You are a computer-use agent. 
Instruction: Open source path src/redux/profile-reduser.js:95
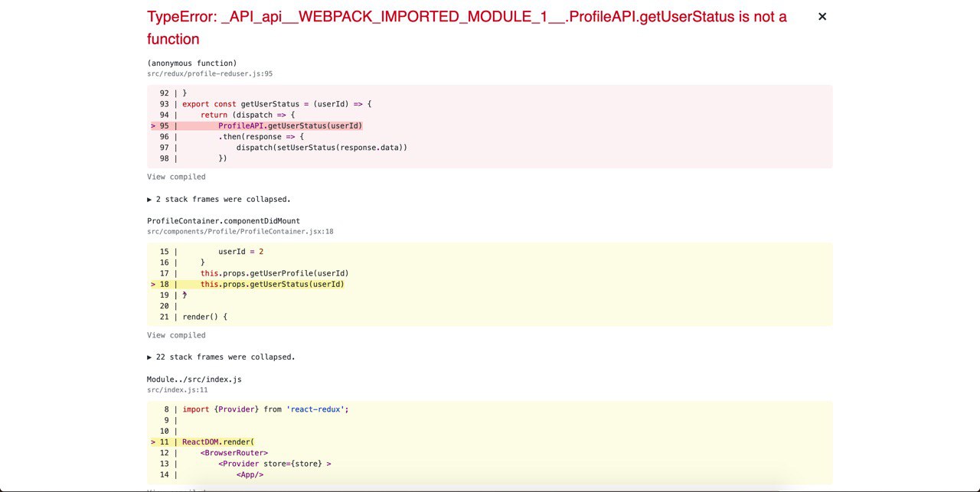click(210, 74)
